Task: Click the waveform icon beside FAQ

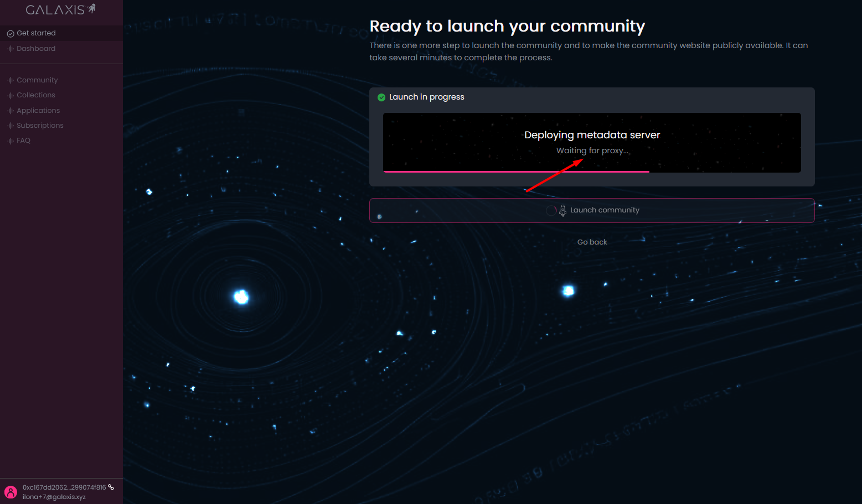Action: point(10,141)
